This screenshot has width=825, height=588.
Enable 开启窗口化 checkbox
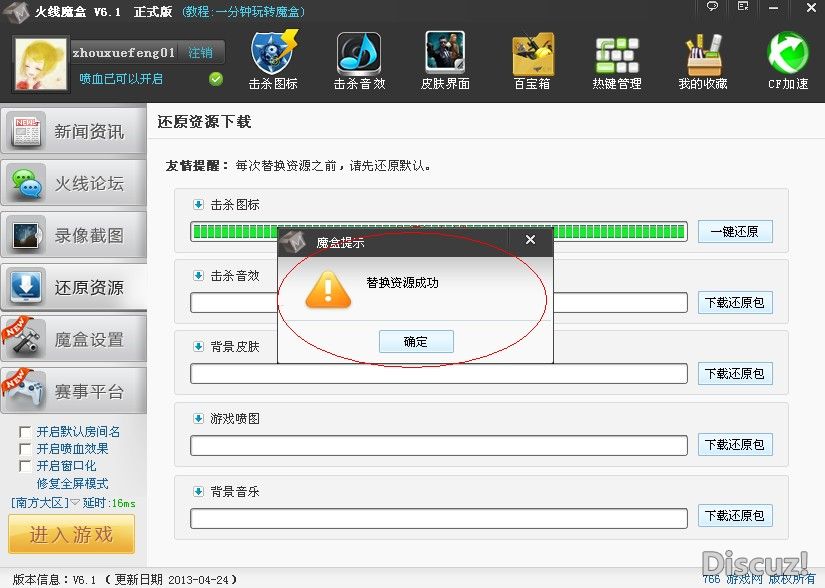25,466
